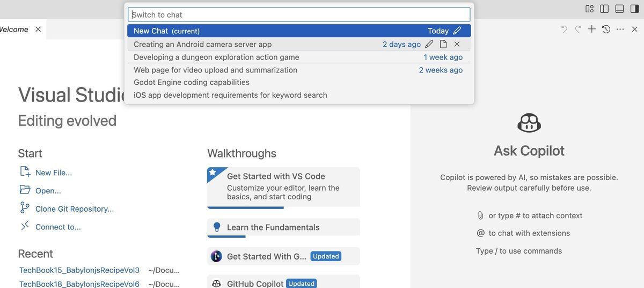644x288 pixels.
Task: Show chat history with clock icon
Action: [x=606, y=29]
